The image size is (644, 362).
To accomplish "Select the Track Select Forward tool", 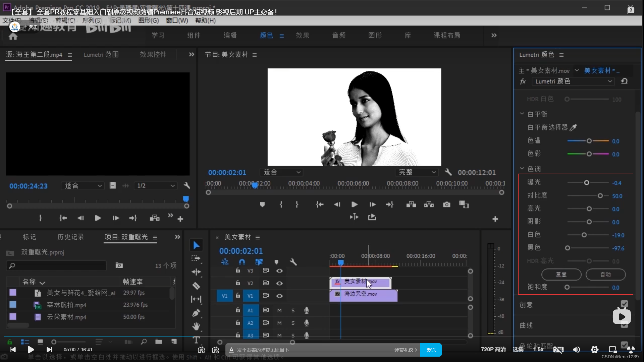I will tap(196, 258).
